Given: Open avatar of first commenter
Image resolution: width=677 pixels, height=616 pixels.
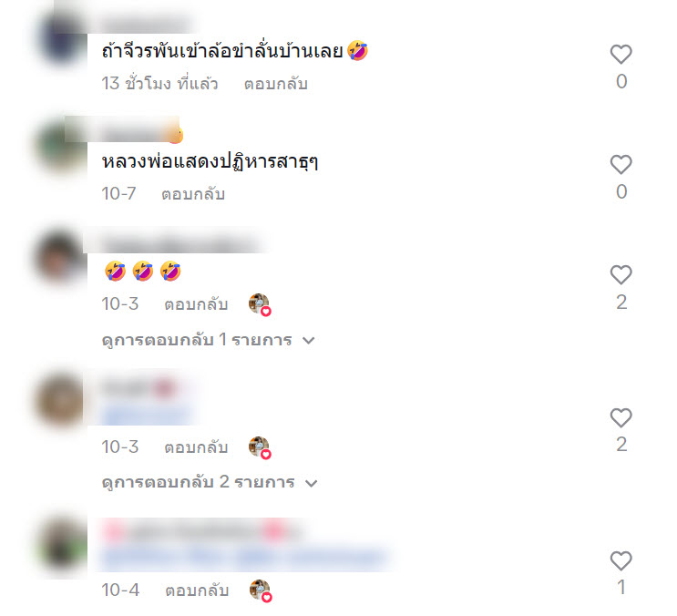Looking at the screenshot, I should [x=61, y=36].
